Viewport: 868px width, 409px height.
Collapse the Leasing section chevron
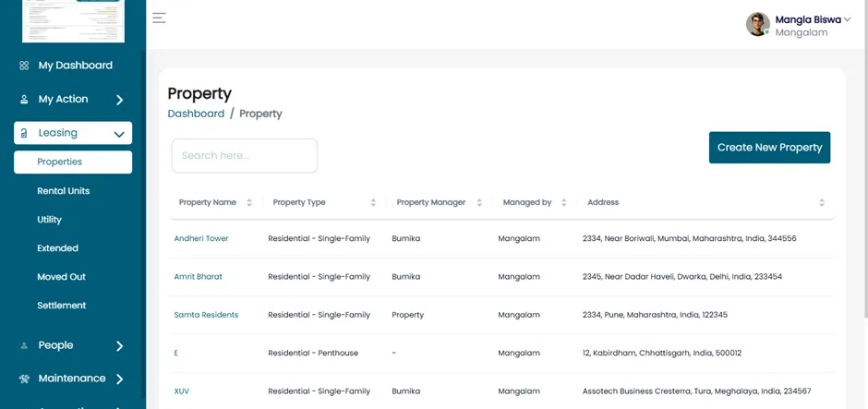click(x=119, y=134)
